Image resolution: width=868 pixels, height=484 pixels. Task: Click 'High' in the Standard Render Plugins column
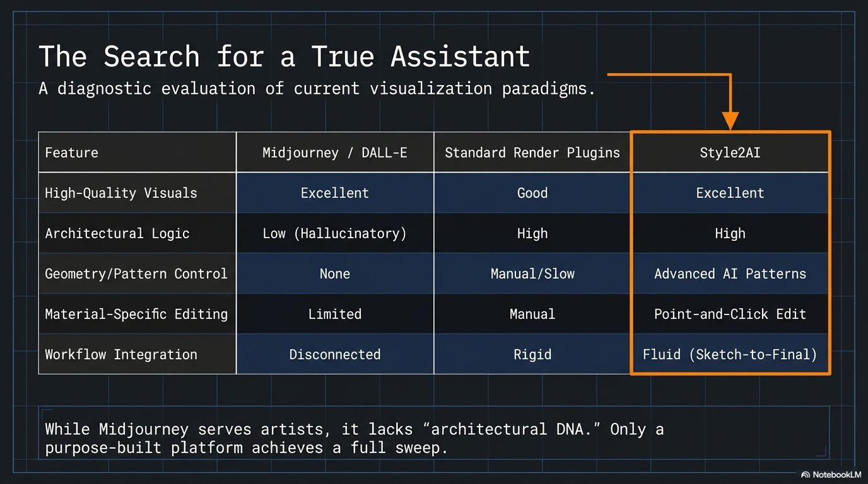point(532,233)
